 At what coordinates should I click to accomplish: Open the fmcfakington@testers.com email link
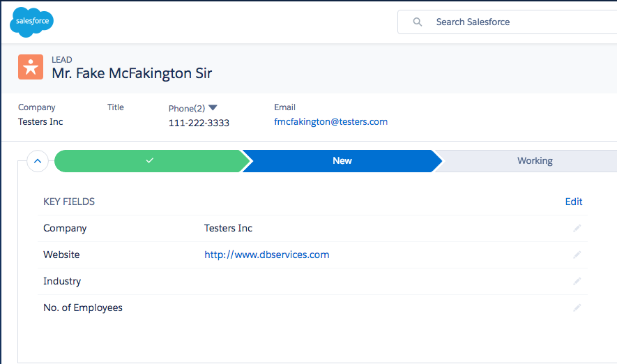point(330,122)
